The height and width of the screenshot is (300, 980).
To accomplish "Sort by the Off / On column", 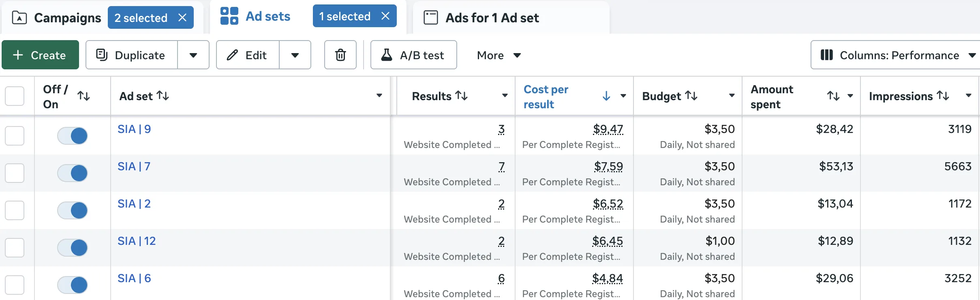I will 84,96.
